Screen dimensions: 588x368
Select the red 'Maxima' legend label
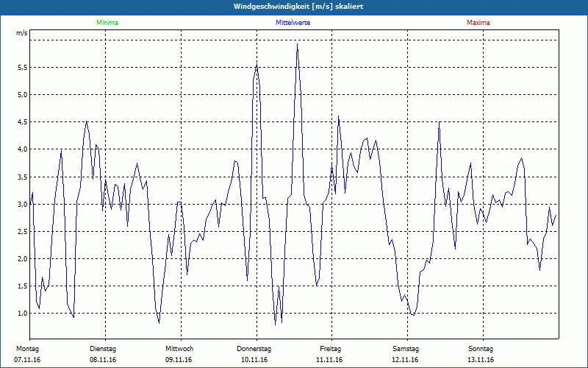click(x=478, y=23)
